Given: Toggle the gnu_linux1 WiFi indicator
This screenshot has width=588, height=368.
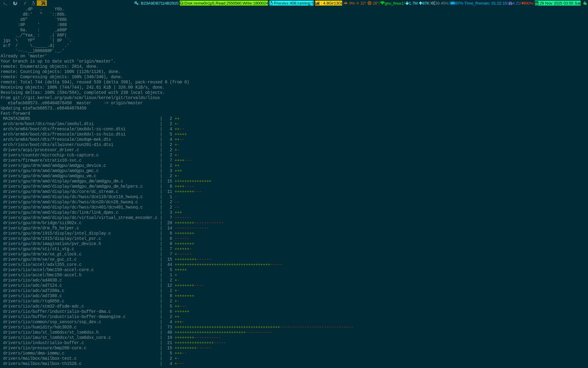Looking at the screenshot, I should [392, 3].
